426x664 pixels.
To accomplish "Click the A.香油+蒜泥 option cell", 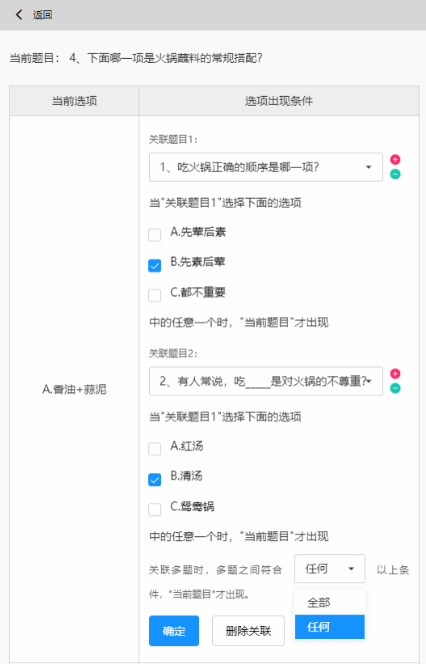I will pos(74,389).
